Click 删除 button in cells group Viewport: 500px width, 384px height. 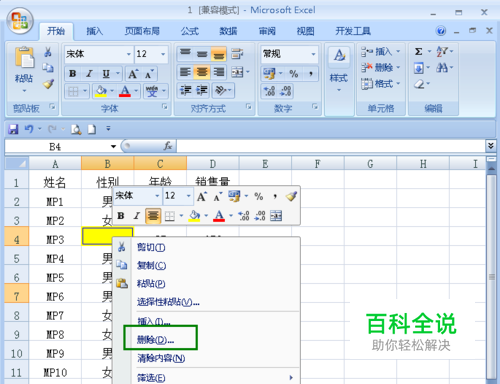point(380,68)
